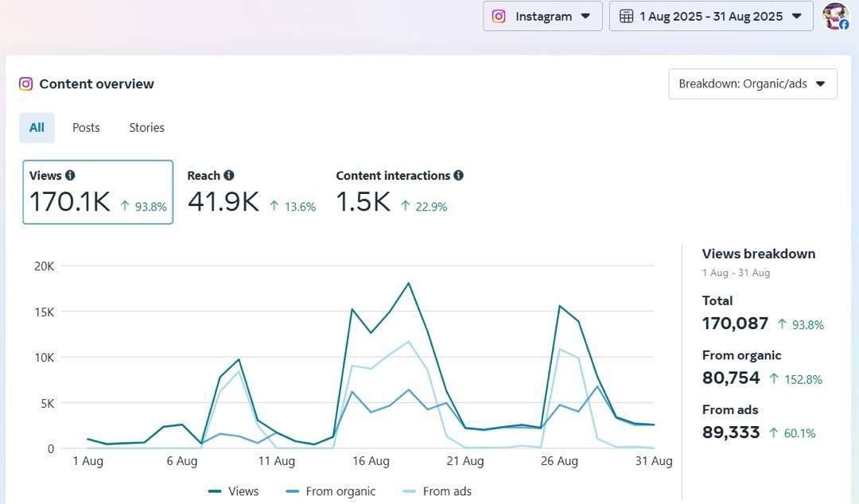Click the Content interactions info icon
859x504 pixels.
[460, 176]
